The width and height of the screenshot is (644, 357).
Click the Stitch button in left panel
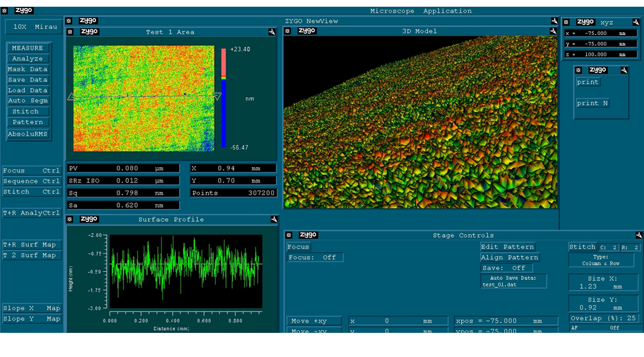pyautogui.click(x=28, y=111)
